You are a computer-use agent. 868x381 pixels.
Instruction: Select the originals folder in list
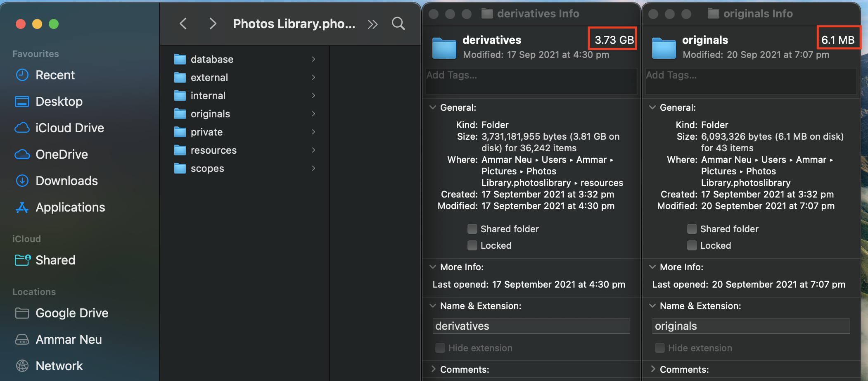(x=210, y=114)
